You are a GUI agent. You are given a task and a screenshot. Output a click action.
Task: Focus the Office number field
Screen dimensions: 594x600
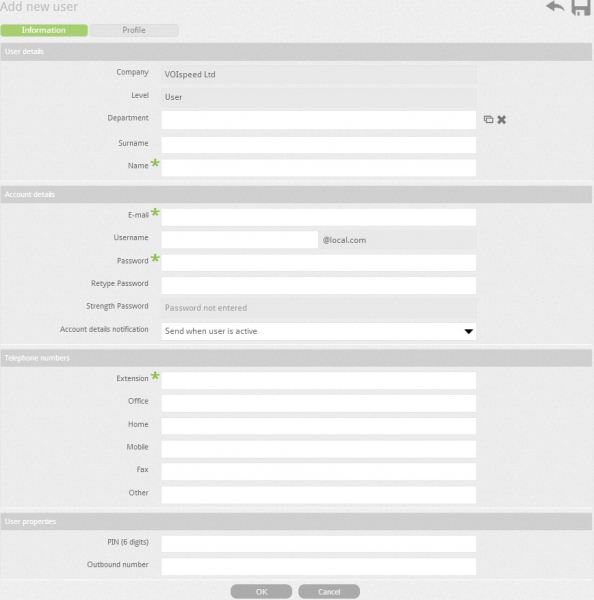[x=318, y=403]
